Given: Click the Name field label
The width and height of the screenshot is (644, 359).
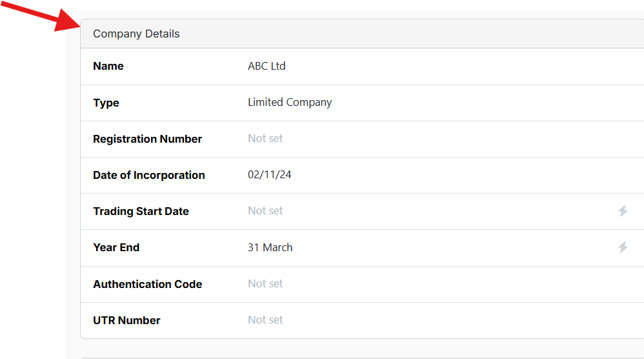Looking at the screenshot, I should click(x=108, y=66).
